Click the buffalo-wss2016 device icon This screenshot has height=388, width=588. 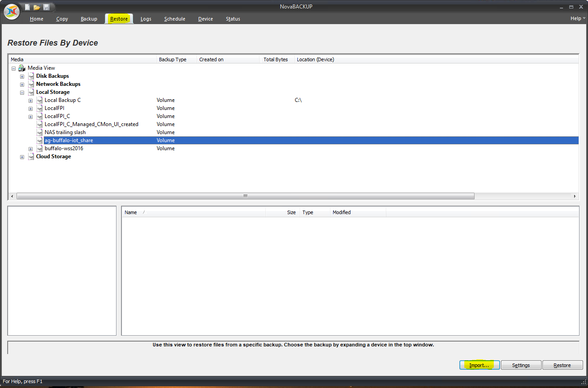click(40, 148)
